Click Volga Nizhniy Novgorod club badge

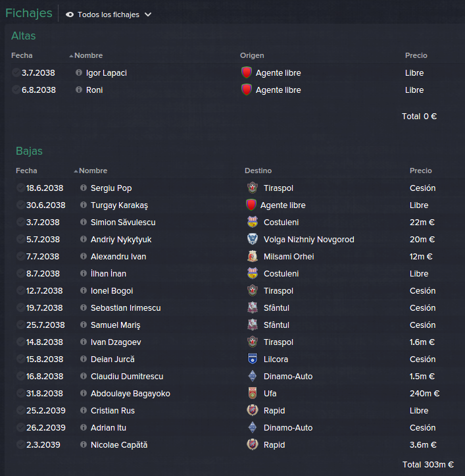(x=253, y=239)
